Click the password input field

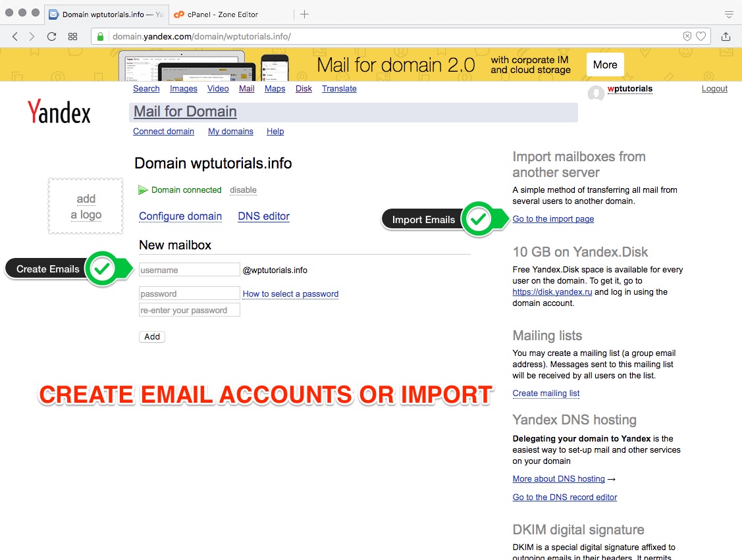tap(190, 293)
